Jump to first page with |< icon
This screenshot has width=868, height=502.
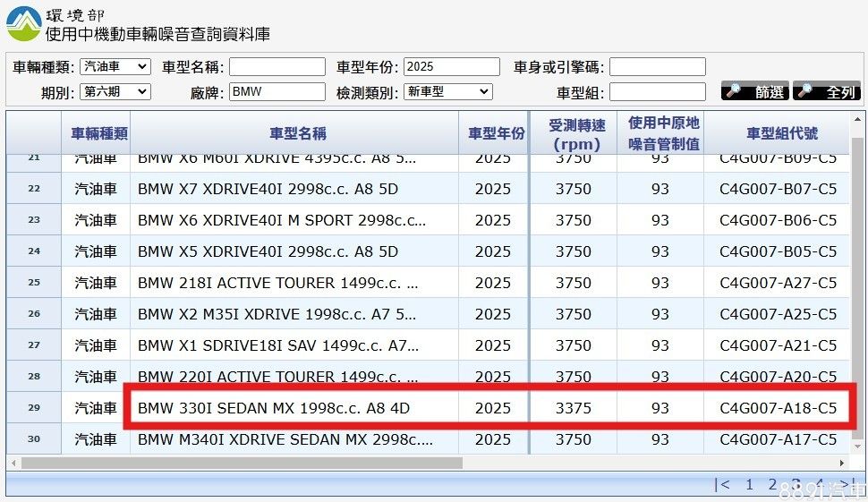(721, 484)
